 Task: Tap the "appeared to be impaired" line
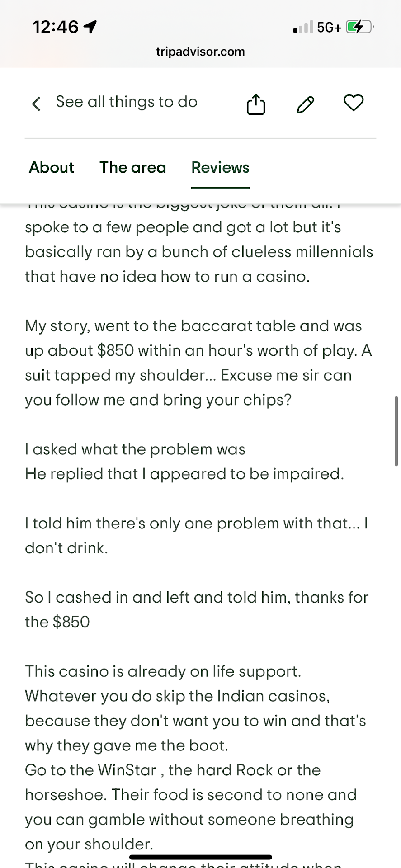point(184,474)
